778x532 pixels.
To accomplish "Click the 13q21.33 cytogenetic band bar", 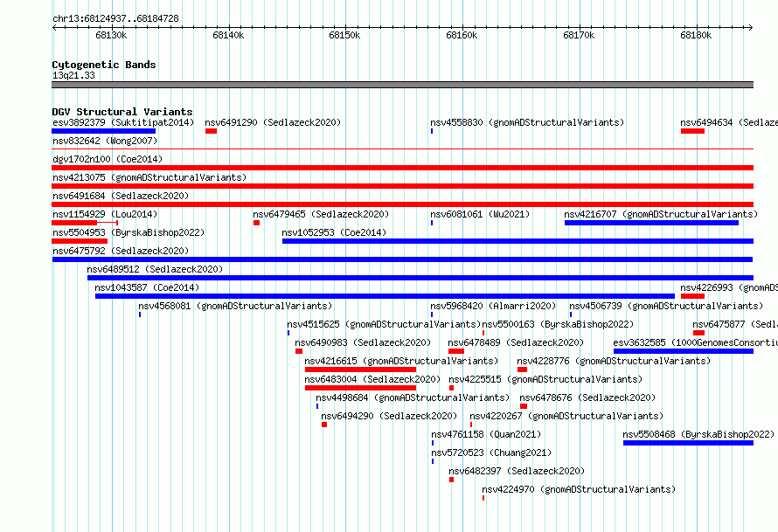I will pos(402,85).
